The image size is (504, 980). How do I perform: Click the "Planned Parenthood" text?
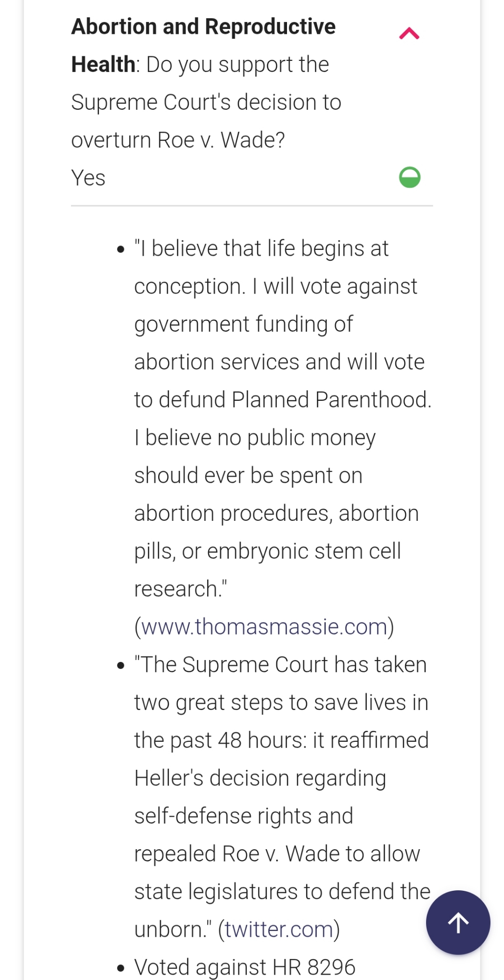[x=331, y=400]
